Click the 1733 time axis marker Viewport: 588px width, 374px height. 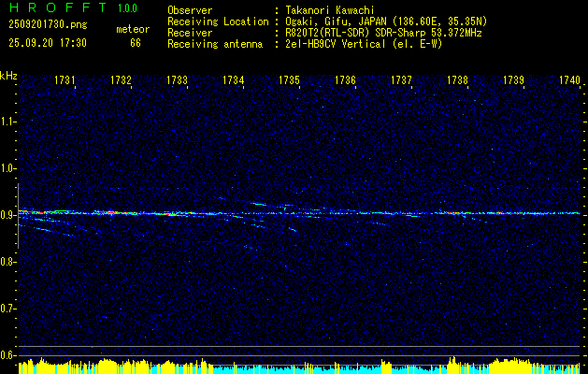tap(177, 79)
